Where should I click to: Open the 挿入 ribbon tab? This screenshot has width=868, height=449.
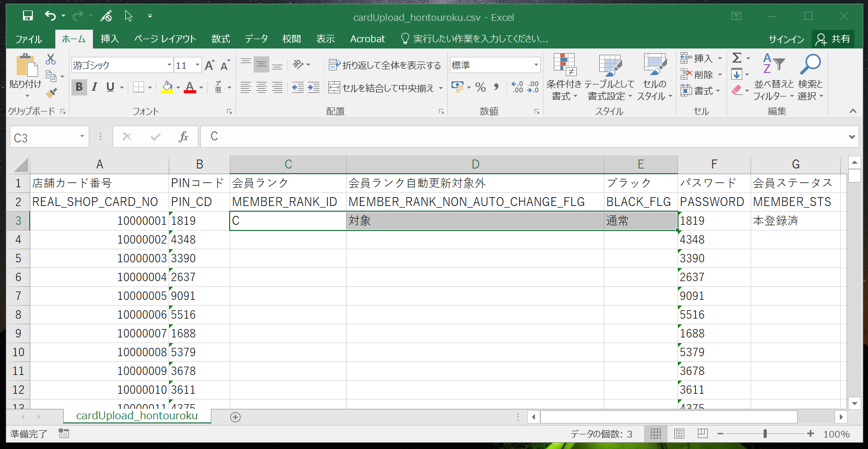(x=110, y=39)
